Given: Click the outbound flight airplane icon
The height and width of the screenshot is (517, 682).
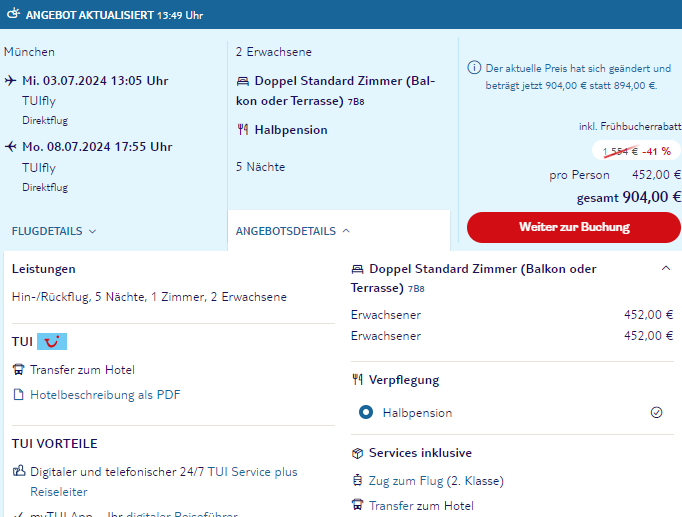Looking at the screenshot, I should pyautogui.click(x=10, y=80).
